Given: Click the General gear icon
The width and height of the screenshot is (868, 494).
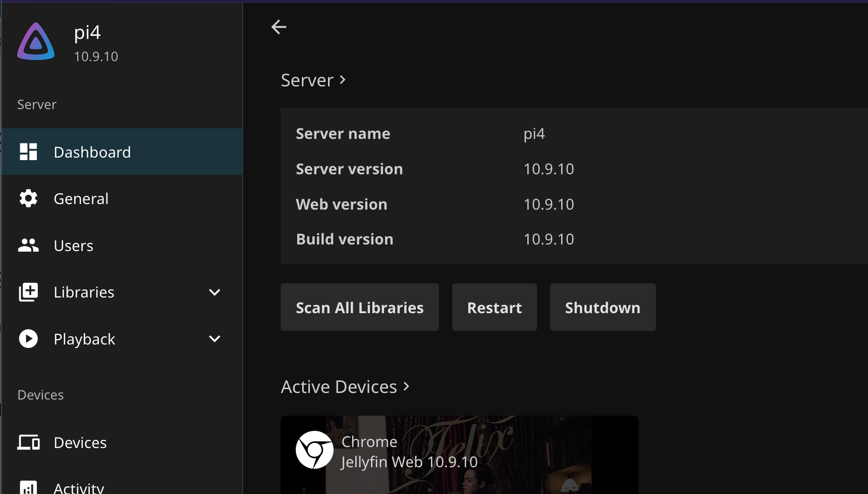Looking at the screenshot, I should [28, 199].
